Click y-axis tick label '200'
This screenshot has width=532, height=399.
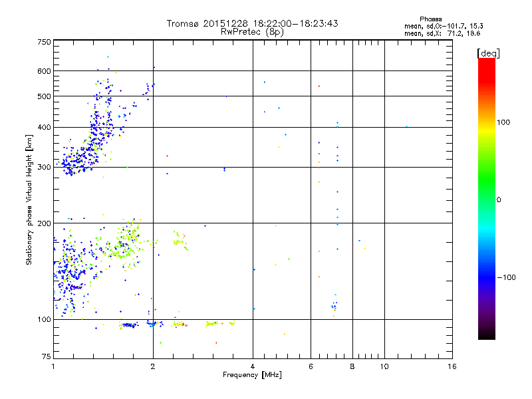click(44, 223)
